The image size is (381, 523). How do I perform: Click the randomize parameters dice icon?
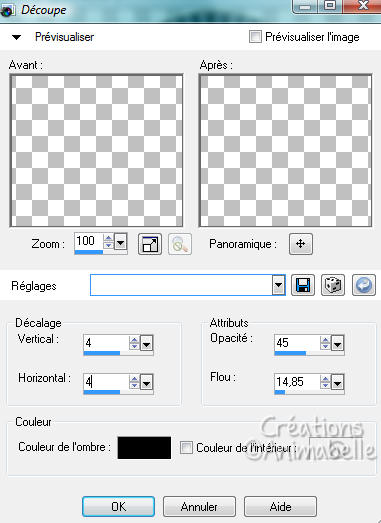333,285
